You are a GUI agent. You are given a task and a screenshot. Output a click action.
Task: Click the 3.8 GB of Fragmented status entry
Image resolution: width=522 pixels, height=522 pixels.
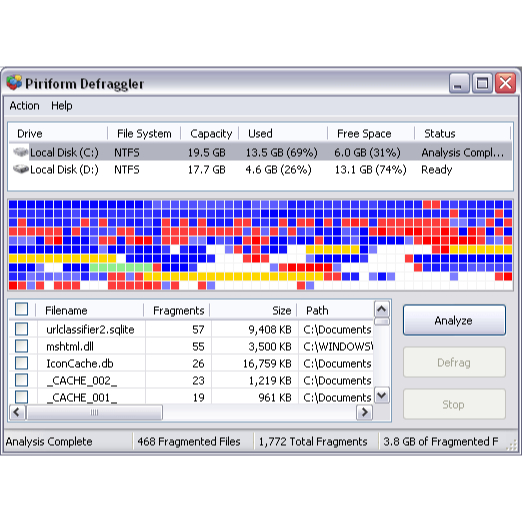pos(441,441)
